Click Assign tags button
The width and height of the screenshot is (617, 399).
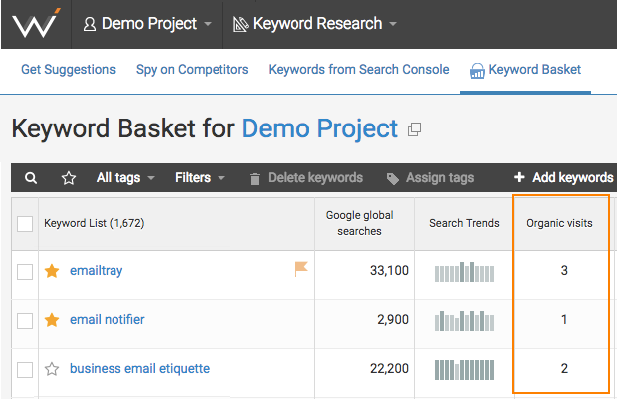pos(430,178)
